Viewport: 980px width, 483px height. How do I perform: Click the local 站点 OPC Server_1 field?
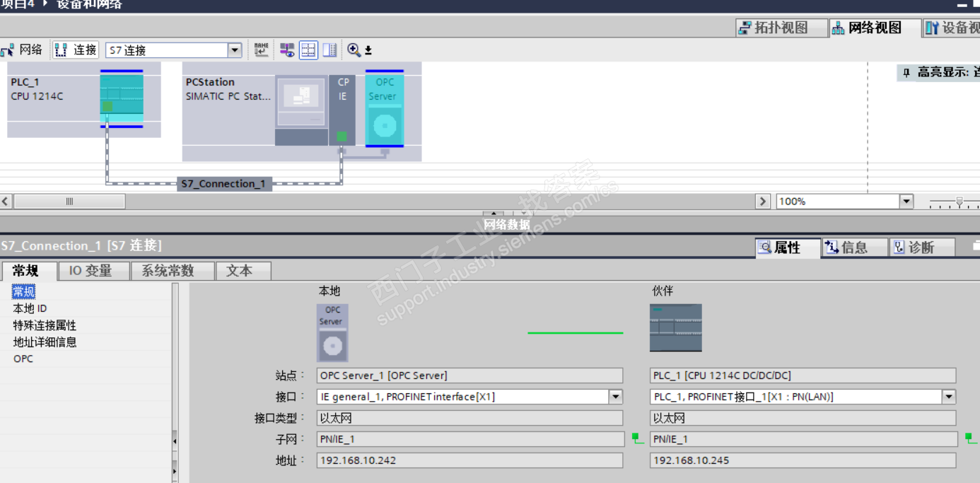469,376
